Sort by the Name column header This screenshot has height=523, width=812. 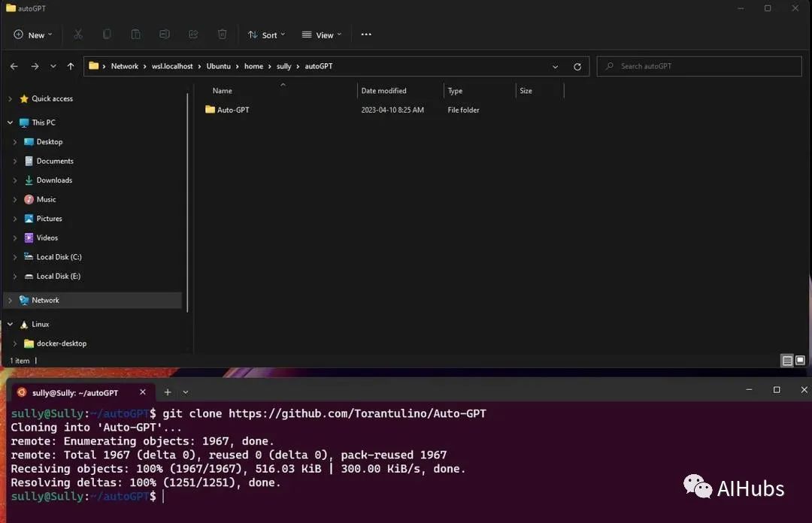pos(222,91)
